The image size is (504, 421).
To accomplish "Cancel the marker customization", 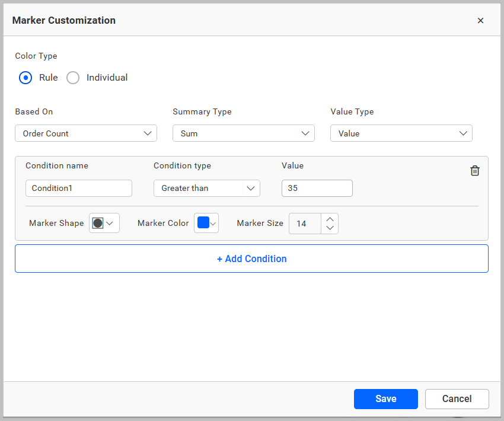I will coord(457,398).
